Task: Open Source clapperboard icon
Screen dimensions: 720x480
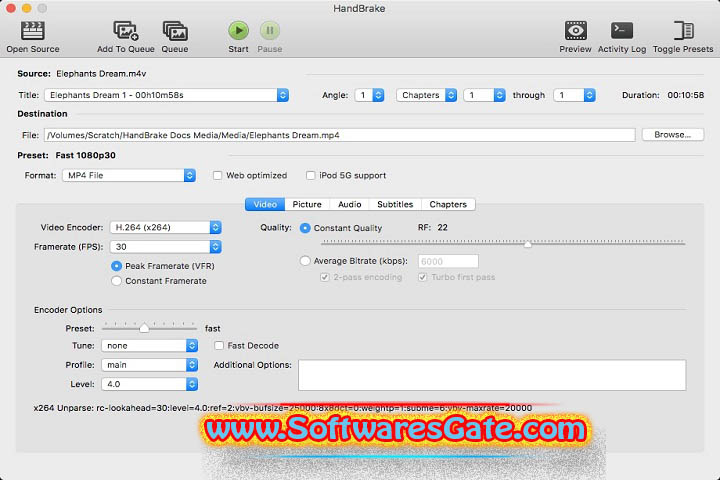Action: coord(33,31)
